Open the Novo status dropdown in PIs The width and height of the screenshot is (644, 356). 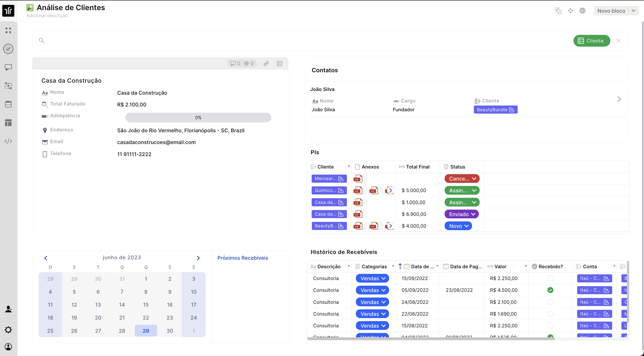458,226
